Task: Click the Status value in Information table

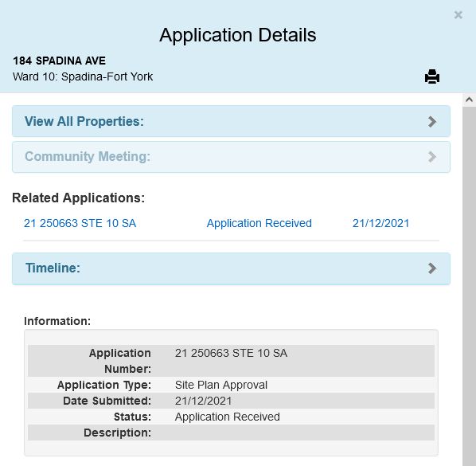Action: tap(228, 417)
